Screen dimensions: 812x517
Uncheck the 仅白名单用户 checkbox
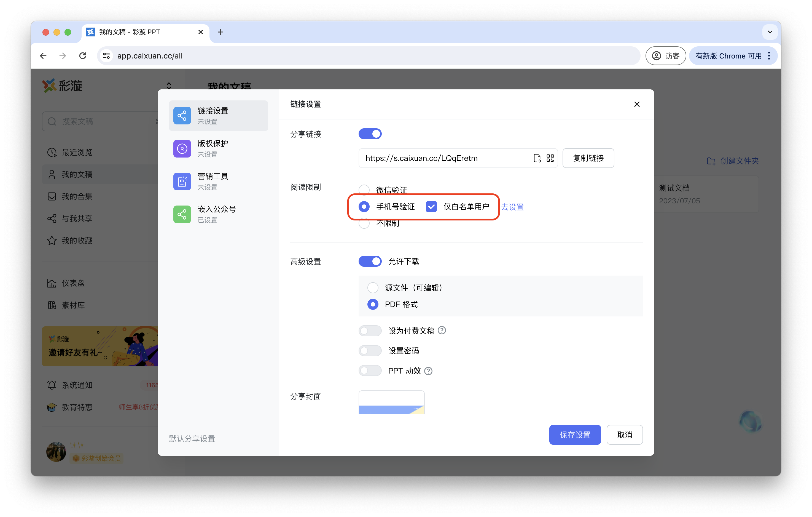431,207
